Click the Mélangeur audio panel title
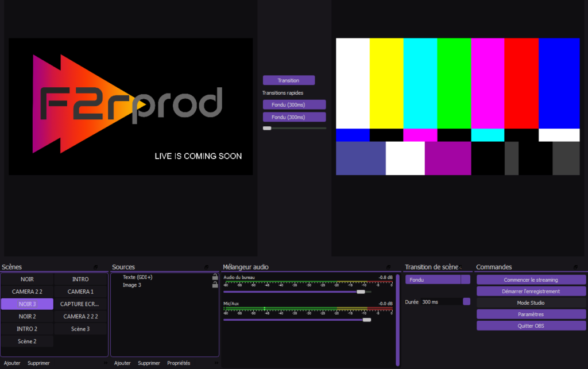The width and height of the screenshot is (588, 369). coord(246,267)
